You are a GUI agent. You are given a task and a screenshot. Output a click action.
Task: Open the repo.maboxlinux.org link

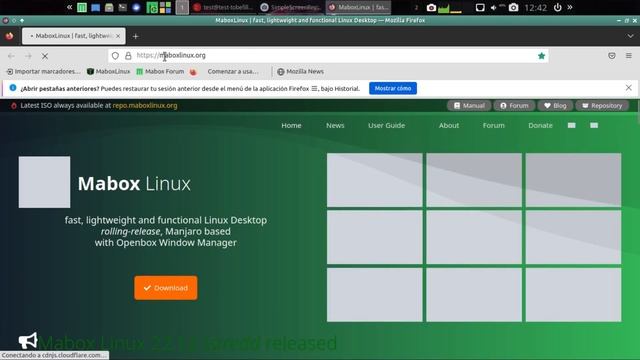[x=145, y=105]
